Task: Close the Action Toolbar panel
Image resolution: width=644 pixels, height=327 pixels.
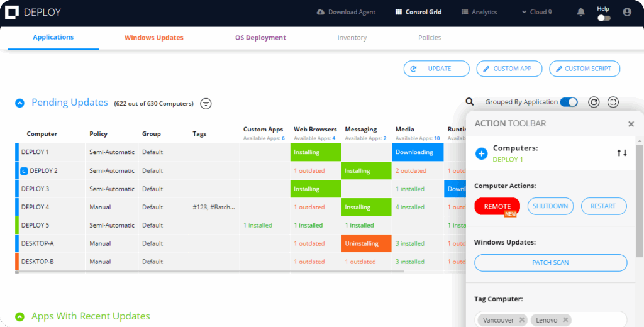Action: pyautogui.click(x=631, y=124)
